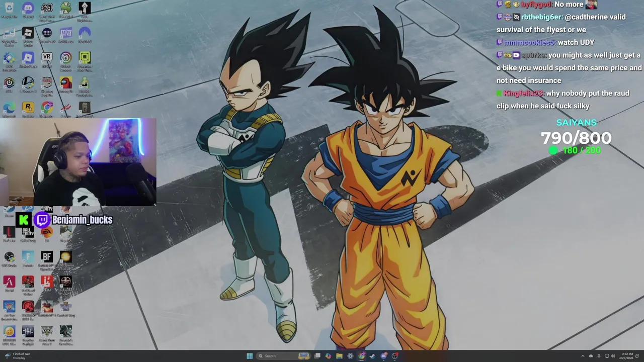Image resolution: width=644 pixels, height=362 pixels.
Task: Open OBS Studio from the desktop
Action: (x=9, y=259)
